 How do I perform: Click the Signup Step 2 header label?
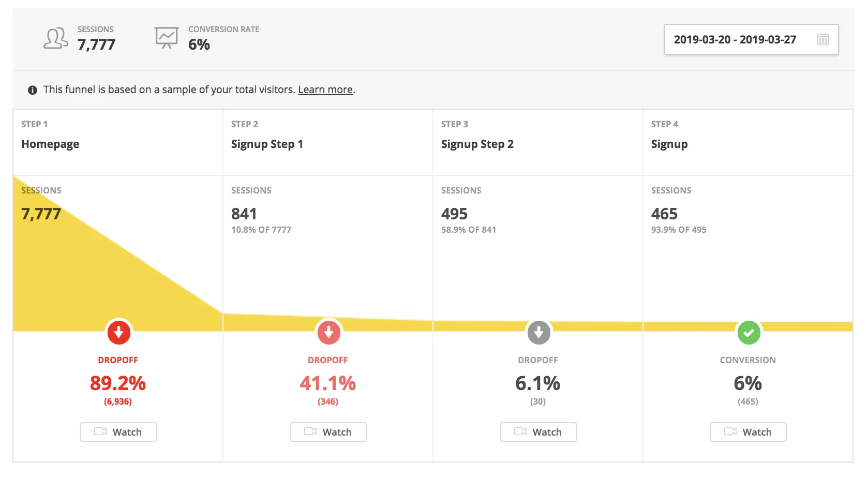coord(477,144)
